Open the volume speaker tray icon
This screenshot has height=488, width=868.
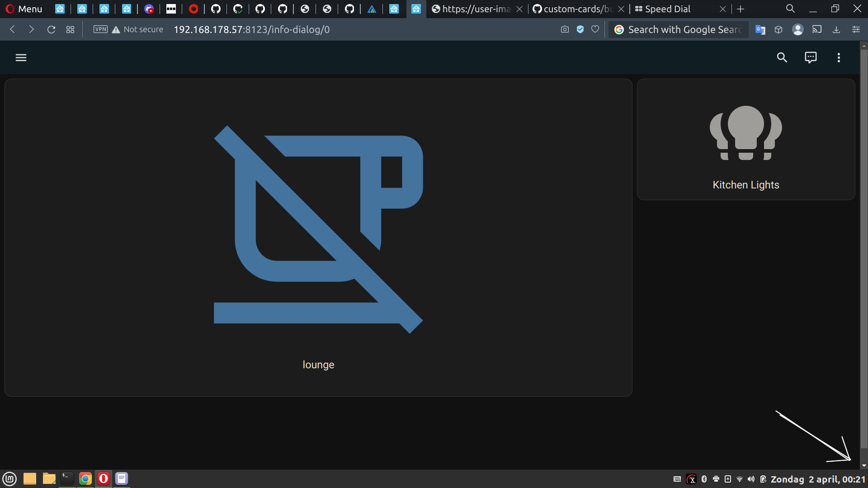(x=751, y=479)
